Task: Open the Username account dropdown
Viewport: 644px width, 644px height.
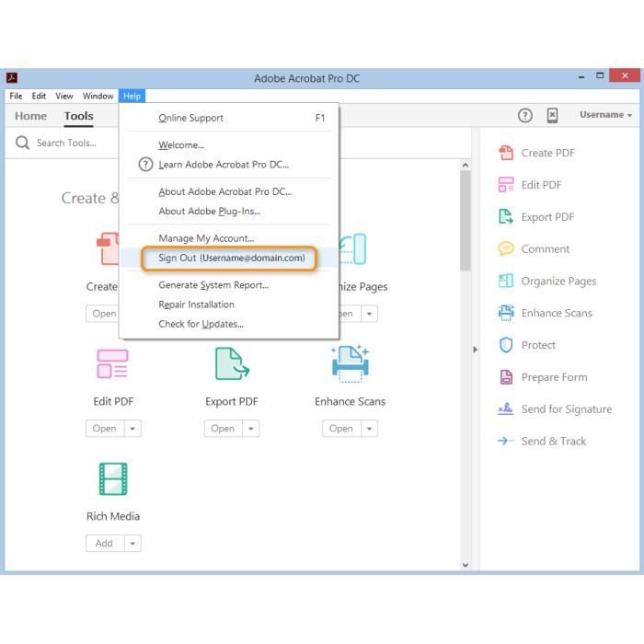Action: [605, 115]
